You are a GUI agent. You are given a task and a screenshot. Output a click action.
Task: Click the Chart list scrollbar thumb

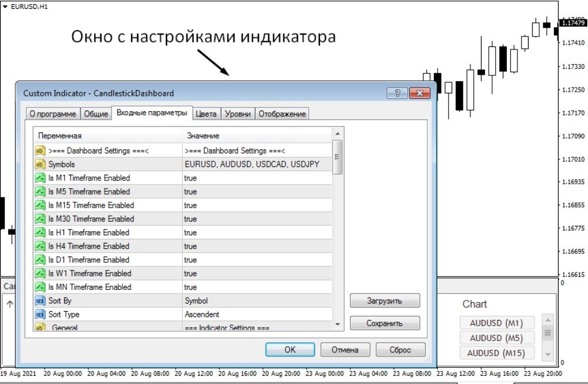coord(548,333)
